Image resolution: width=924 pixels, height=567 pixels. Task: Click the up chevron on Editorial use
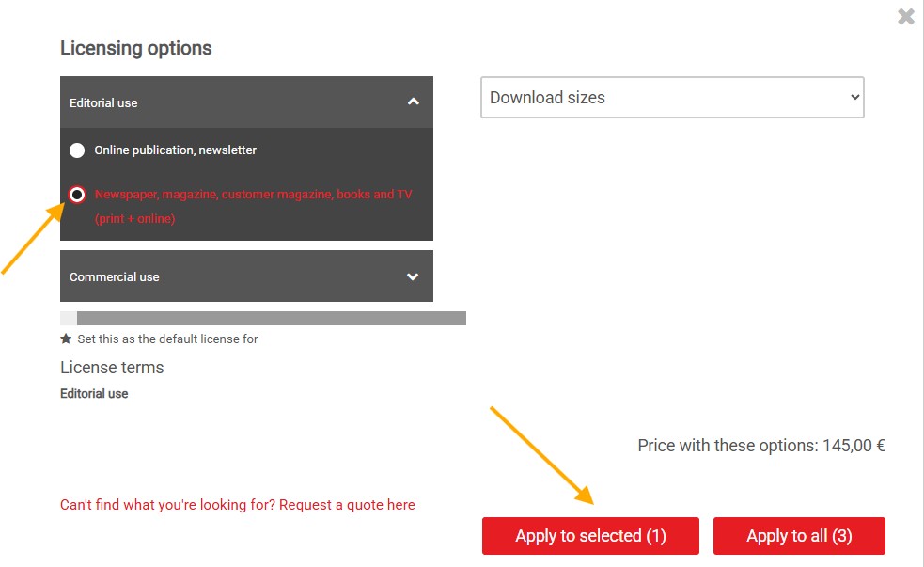413,102
